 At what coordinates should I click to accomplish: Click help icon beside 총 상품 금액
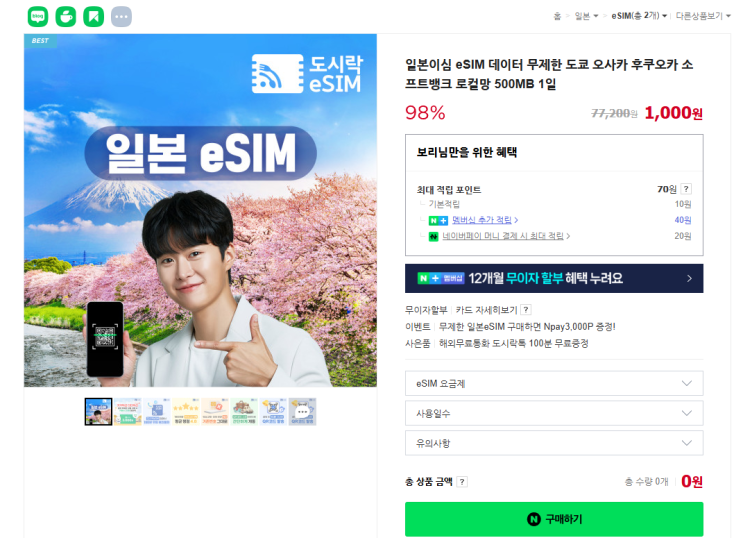[462, 482]
